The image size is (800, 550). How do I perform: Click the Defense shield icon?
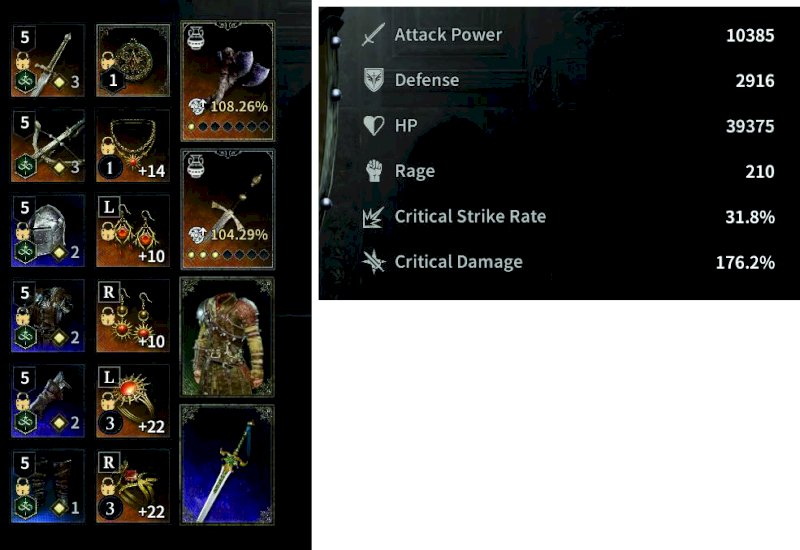tap(373, 80)
